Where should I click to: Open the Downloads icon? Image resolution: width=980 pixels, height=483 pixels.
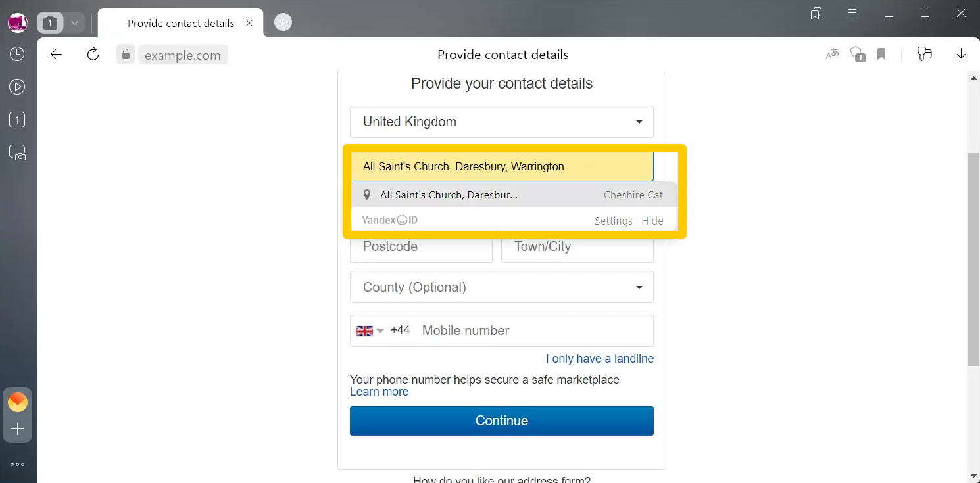coord(961,55)
